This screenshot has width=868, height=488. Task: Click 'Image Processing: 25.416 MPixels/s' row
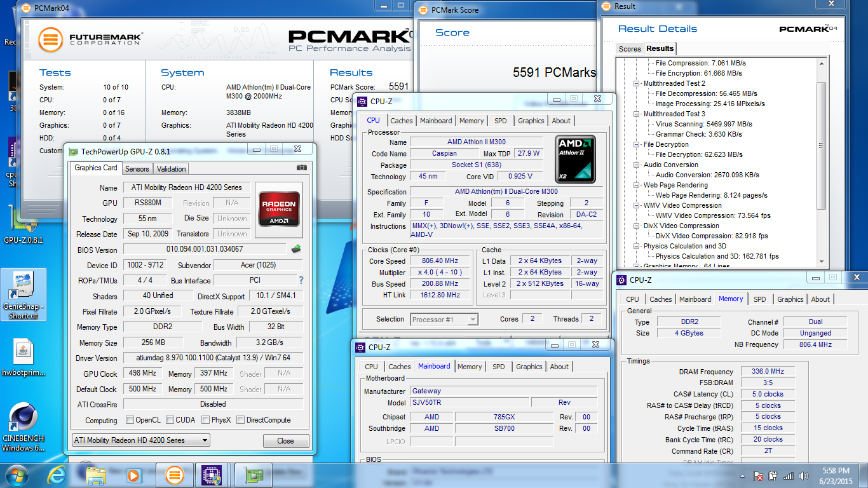[710, 104]
